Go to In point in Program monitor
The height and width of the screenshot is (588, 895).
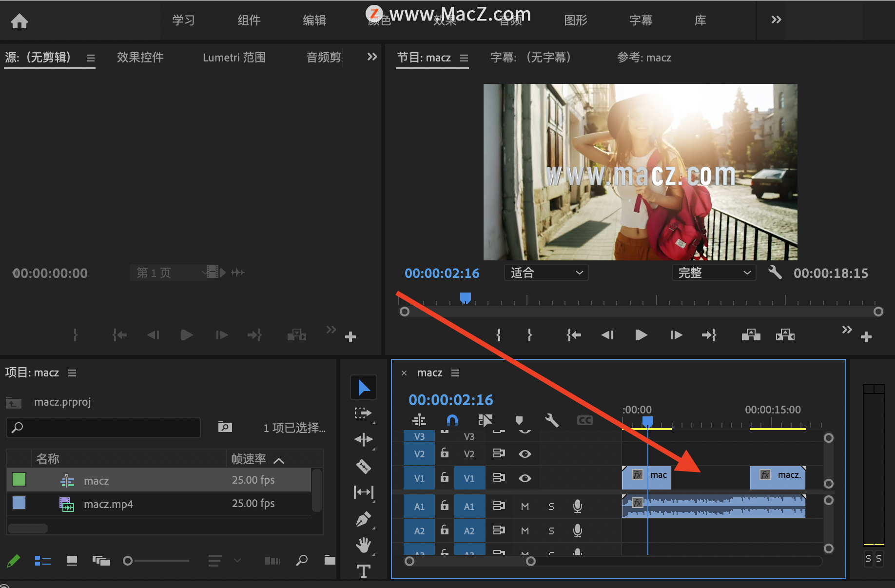pos(574,335)
